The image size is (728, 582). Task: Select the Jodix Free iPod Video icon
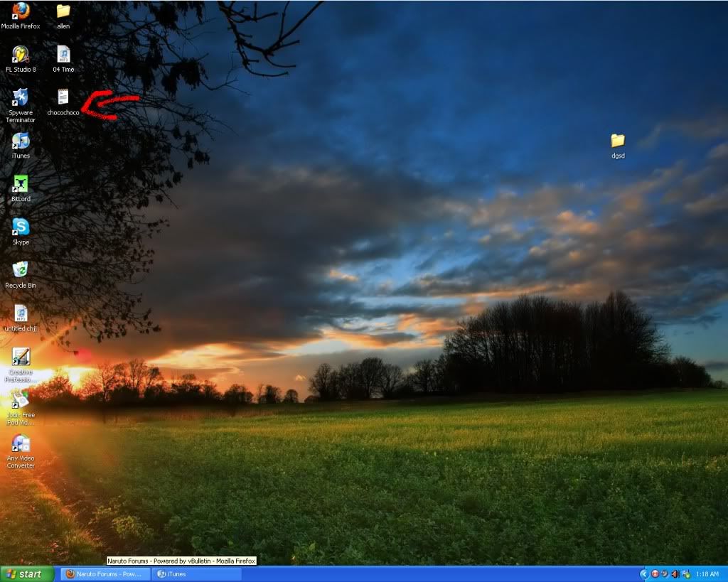(21, 400)
